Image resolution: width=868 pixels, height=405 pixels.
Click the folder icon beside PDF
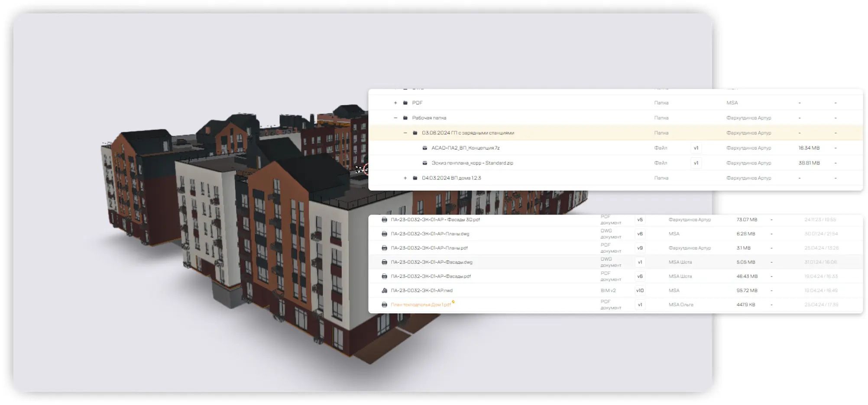405,103
